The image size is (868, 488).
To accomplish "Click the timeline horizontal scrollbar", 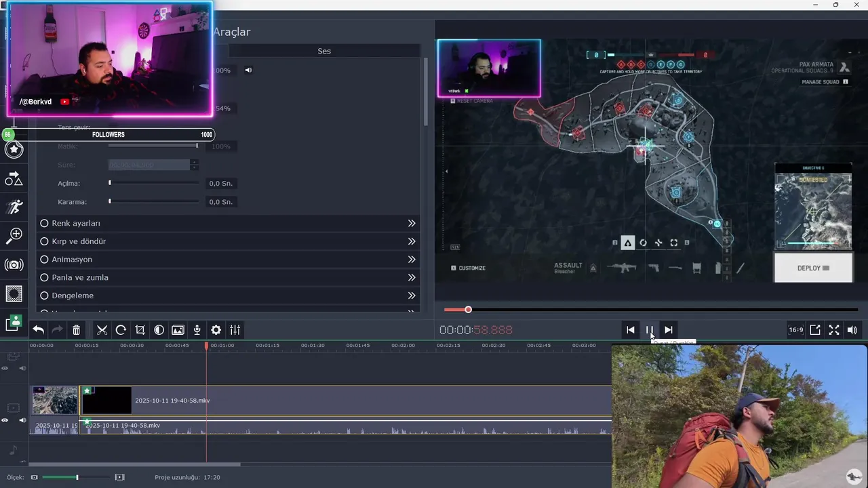I will coord(134,464).
